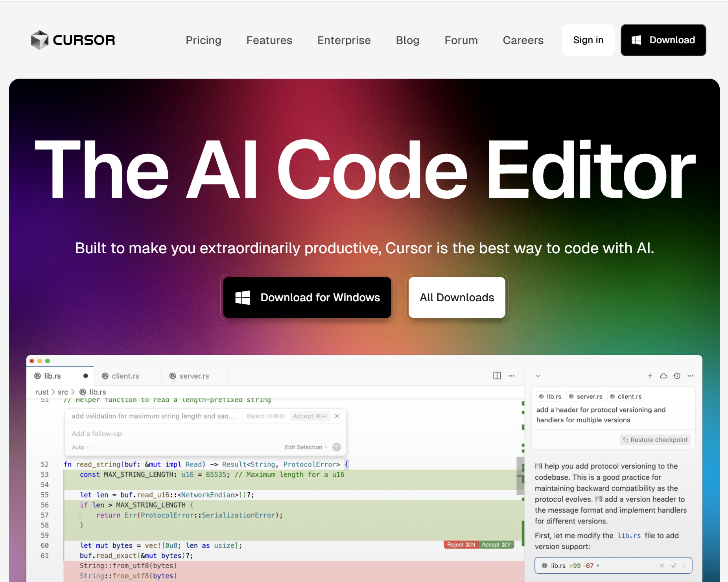Click the header Download button

pos(663,40)
